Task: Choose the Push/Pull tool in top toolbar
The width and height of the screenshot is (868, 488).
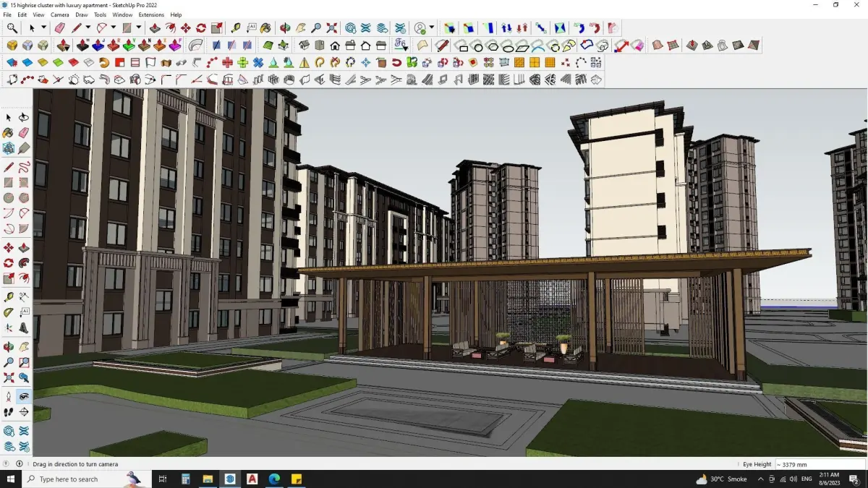Action: click(x=155, y=28)
